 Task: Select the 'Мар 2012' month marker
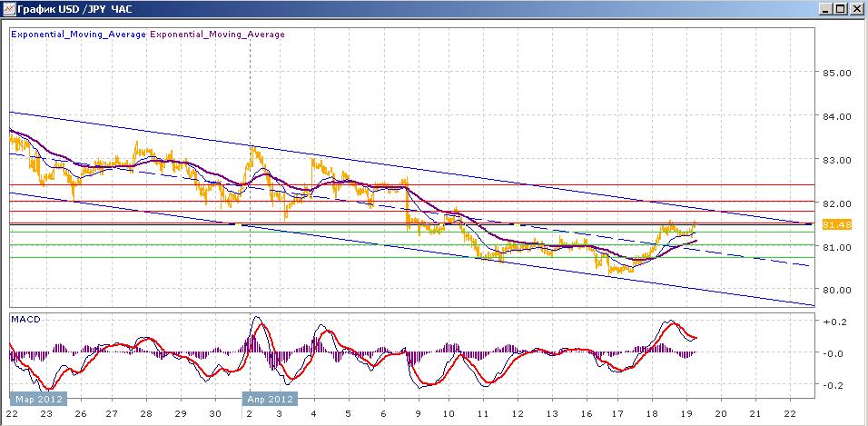point(38,399)
